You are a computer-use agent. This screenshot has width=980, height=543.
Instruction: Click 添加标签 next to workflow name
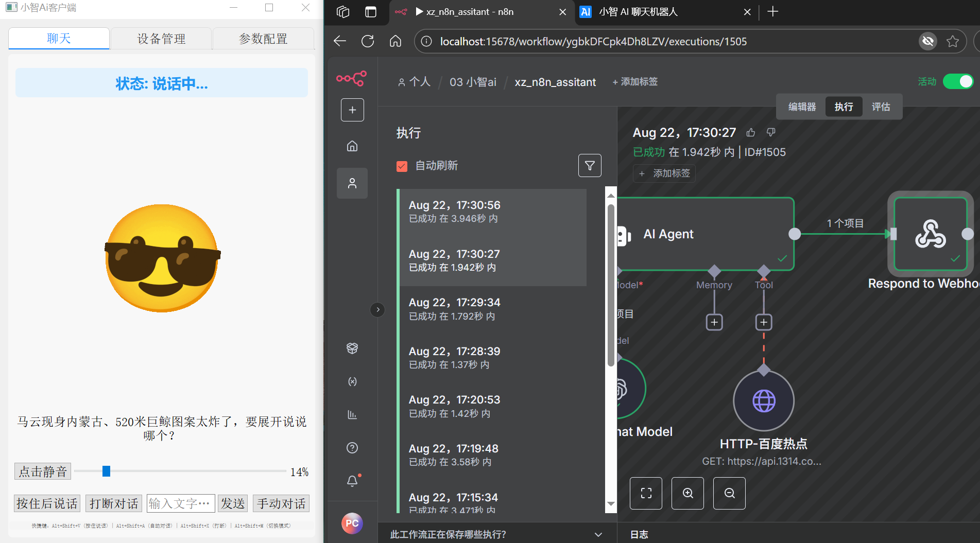635,82
